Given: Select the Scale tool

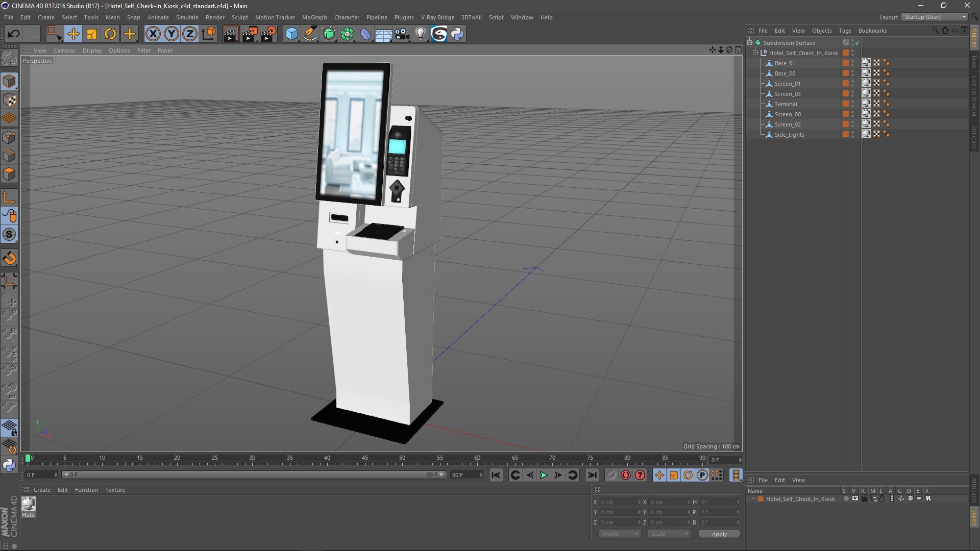Looking at the screenshot, I should point(92,34).
